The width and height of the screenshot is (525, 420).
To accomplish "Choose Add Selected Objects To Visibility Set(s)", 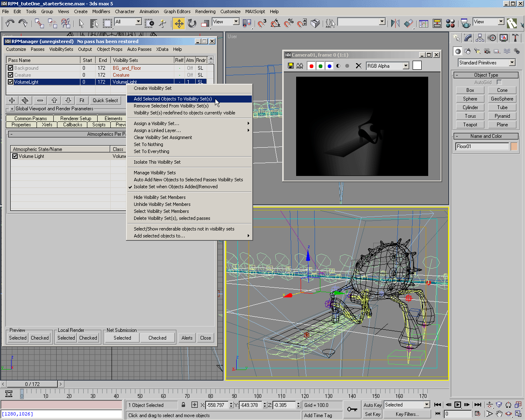I will (x=189, y=99).
